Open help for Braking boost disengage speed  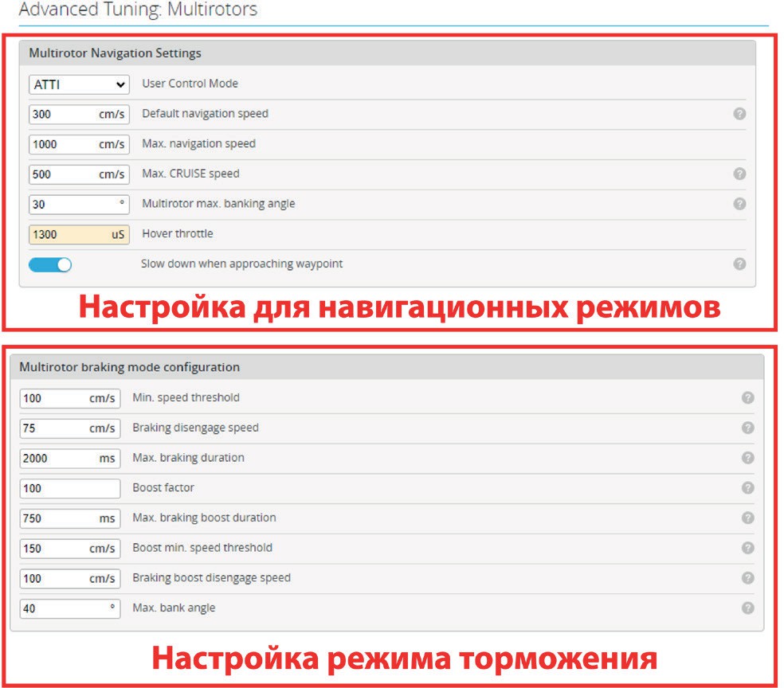[747, 578]
